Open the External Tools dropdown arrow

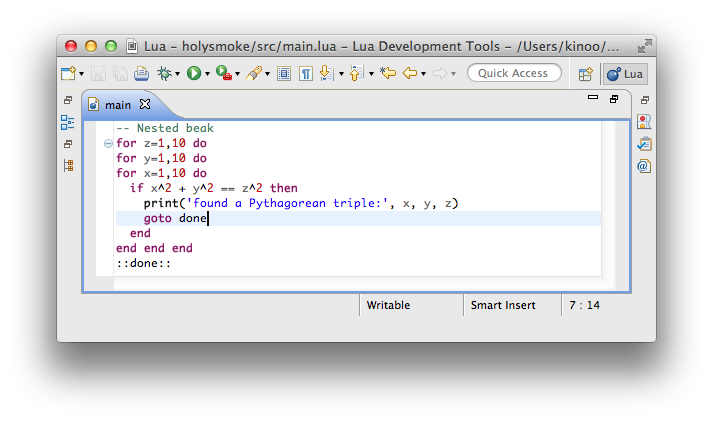coord(237,74)
